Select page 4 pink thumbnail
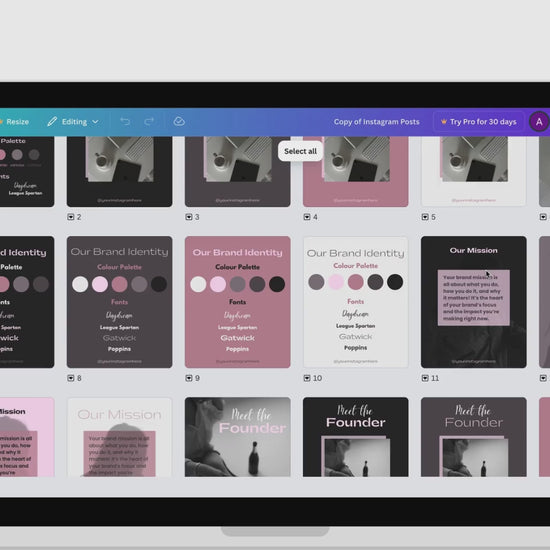The image size is (550, 550). tap(356, 172)
